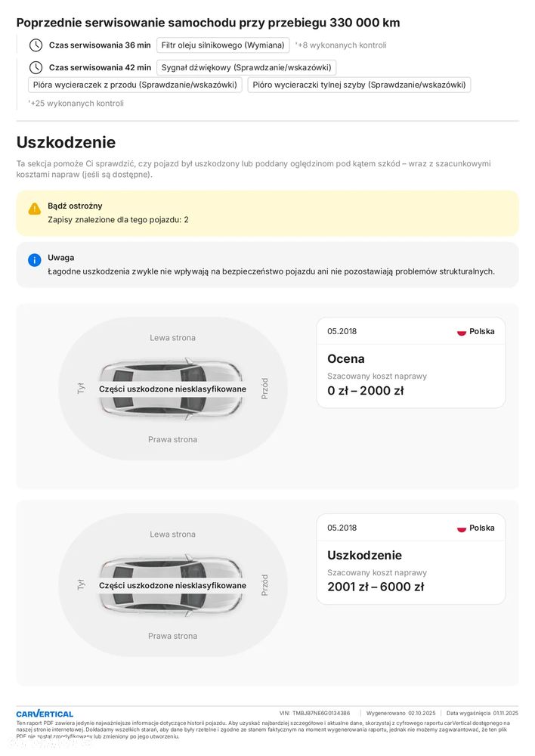Click the Pióro wycieraczki tylnej szyby tag

click(x=359, y=85)
